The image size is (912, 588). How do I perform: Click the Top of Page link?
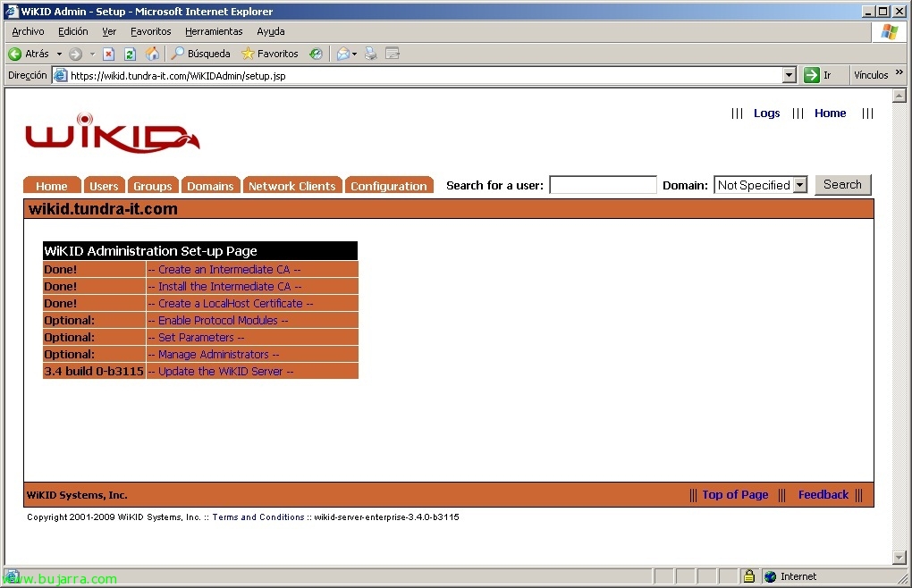735,495
